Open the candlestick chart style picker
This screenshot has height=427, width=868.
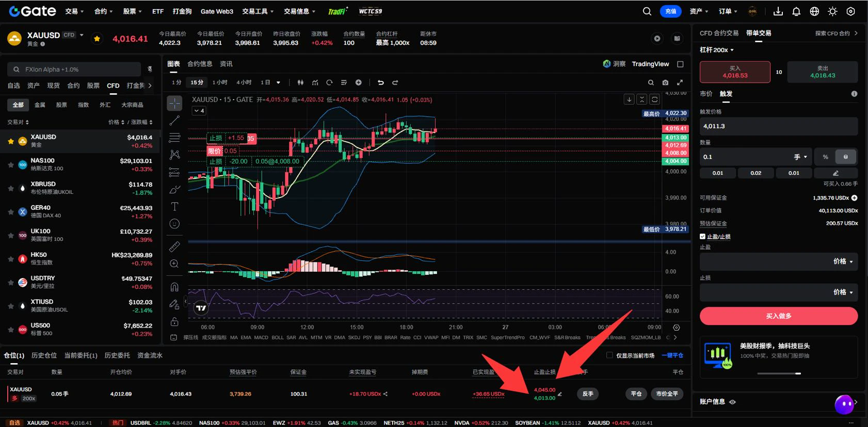[x=300, y=83]
